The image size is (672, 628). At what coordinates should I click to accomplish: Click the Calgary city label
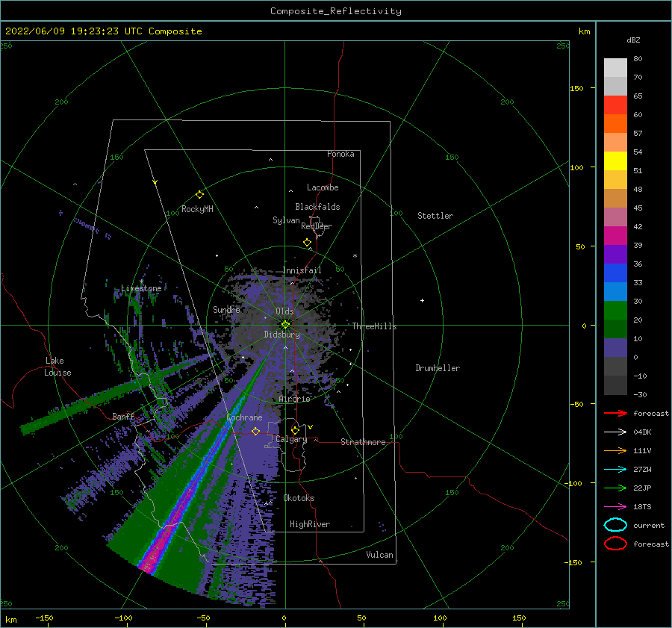pyautogui.click(x=291, y=439)
